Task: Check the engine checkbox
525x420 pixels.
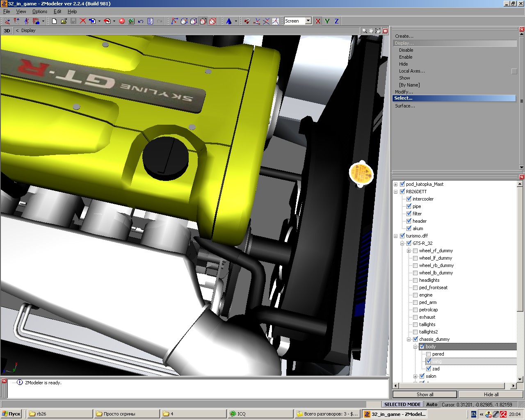Action: pos(415,295)
